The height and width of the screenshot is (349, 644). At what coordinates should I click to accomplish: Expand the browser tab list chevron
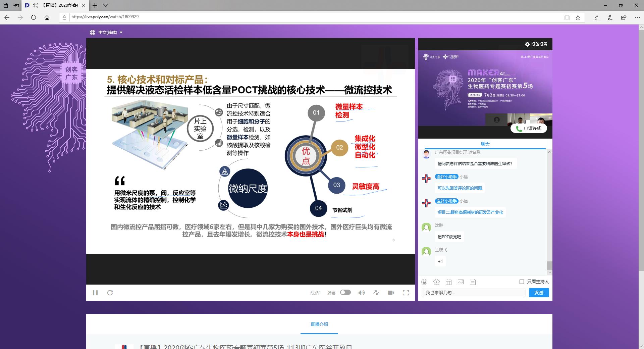click(x=105, y=5)
